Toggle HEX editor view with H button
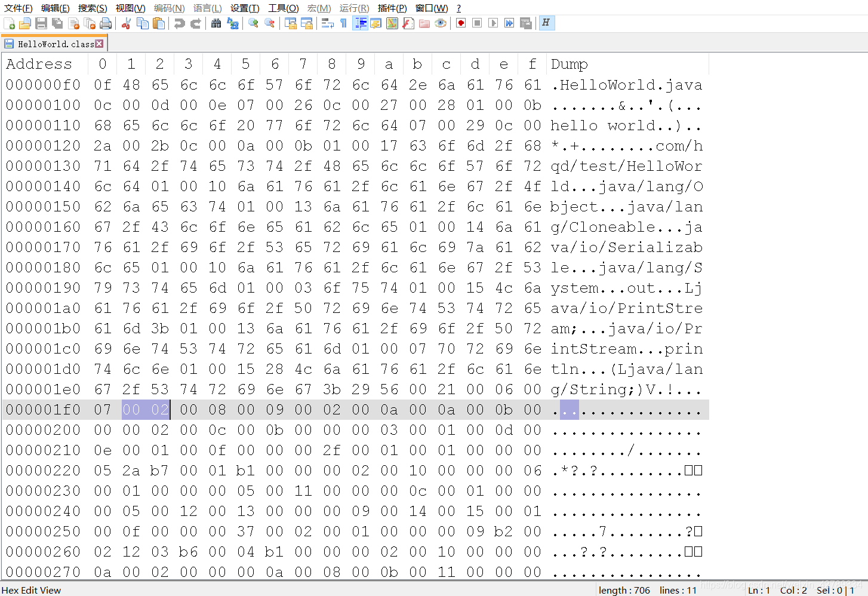Viewport: 868px width, 596px height. click(x=546, y=23)
